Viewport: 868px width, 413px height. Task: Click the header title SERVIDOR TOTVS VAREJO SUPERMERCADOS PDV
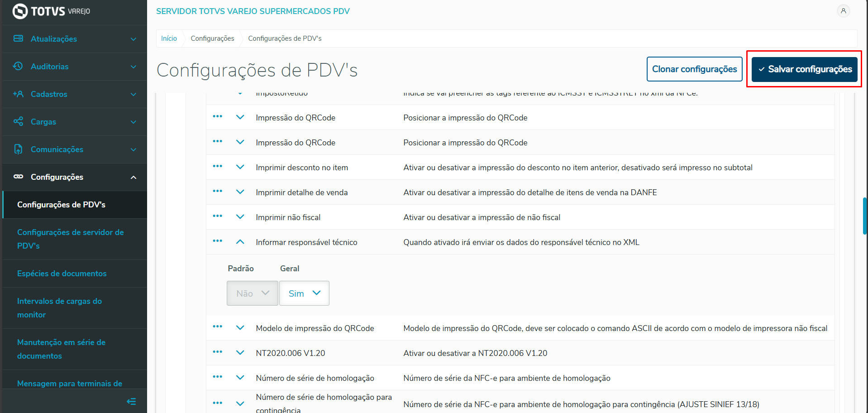pyautogui.click(x=253, y=11)
